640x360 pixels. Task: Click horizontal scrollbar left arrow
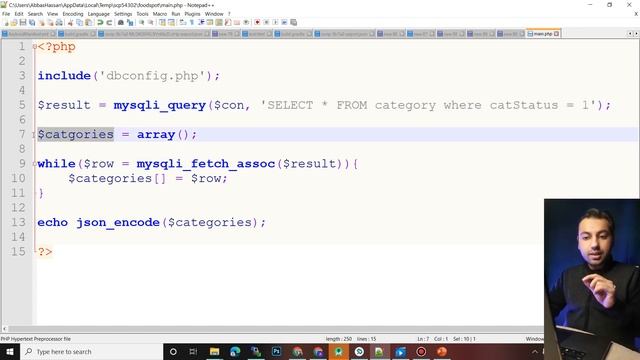[4, 329]
